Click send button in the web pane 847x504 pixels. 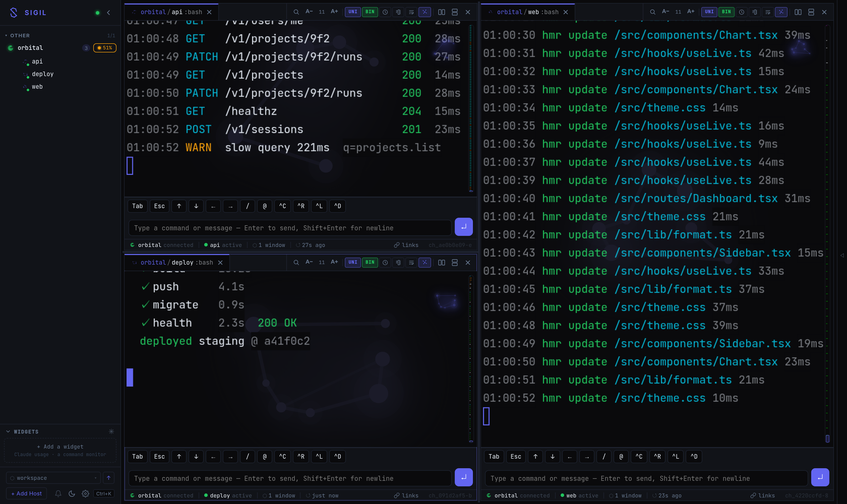820,477
